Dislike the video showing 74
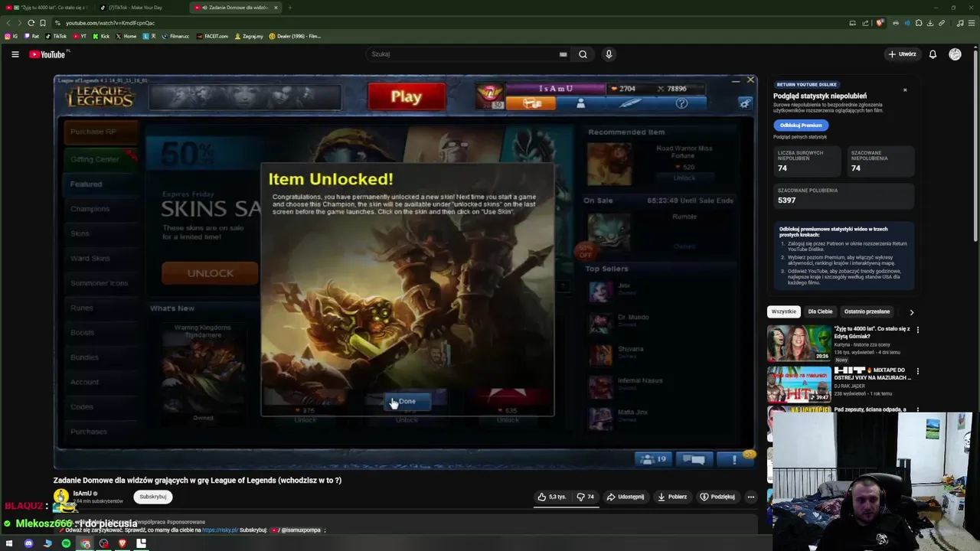 pos(585,497)
